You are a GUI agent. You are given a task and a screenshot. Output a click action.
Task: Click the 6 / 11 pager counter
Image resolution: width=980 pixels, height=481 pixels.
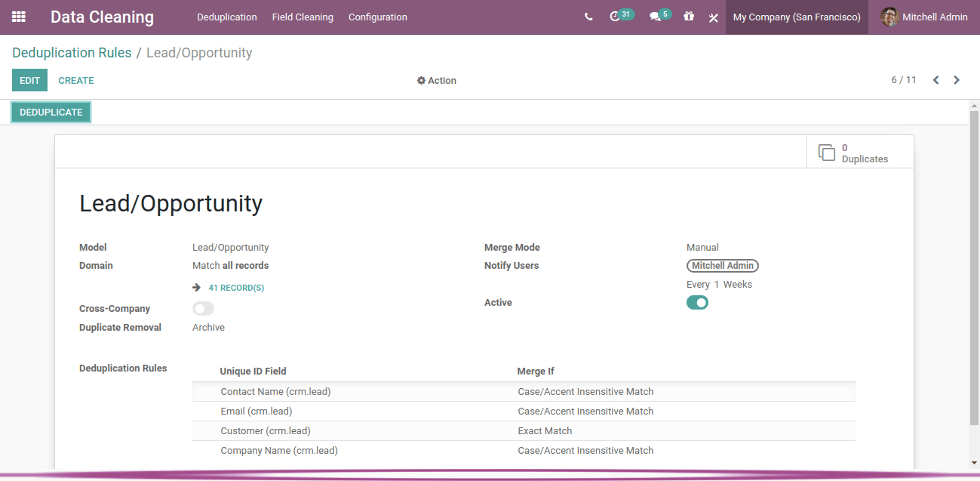[904, 80]
